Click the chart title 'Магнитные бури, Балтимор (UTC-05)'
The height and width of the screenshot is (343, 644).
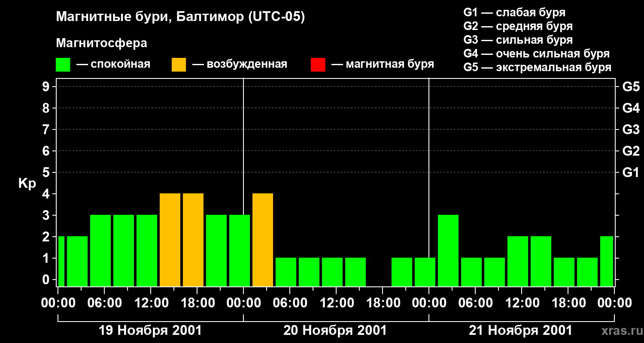[180, 17]
